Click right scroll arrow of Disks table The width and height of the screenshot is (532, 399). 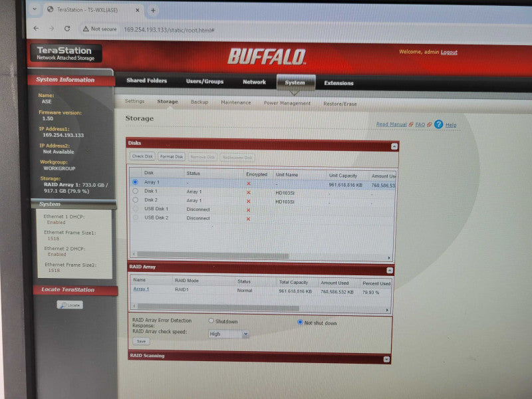[389, 258]
